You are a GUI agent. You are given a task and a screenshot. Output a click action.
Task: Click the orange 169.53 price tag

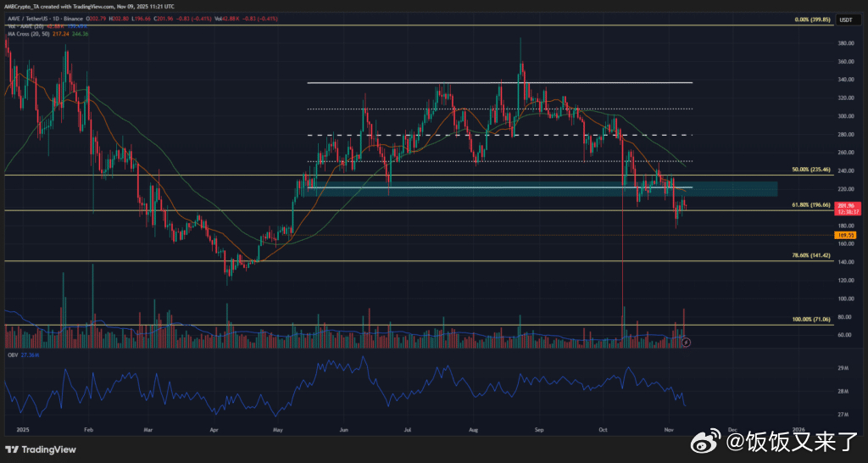click(847, 236)
